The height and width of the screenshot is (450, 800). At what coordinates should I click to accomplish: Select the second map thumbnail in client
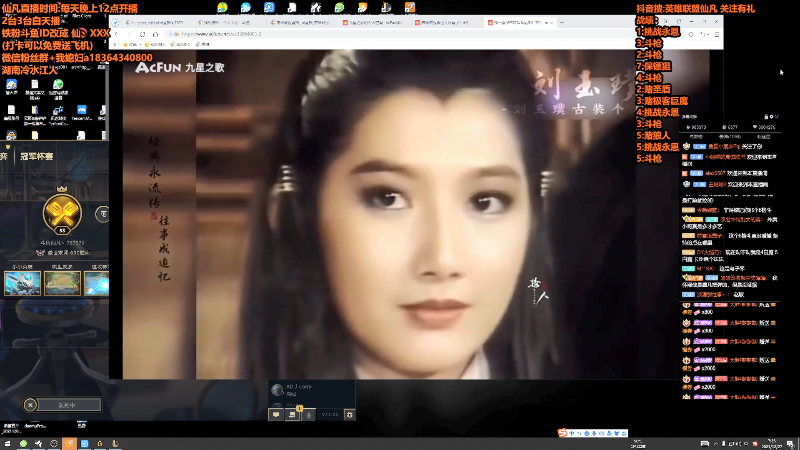coord(62,284)
